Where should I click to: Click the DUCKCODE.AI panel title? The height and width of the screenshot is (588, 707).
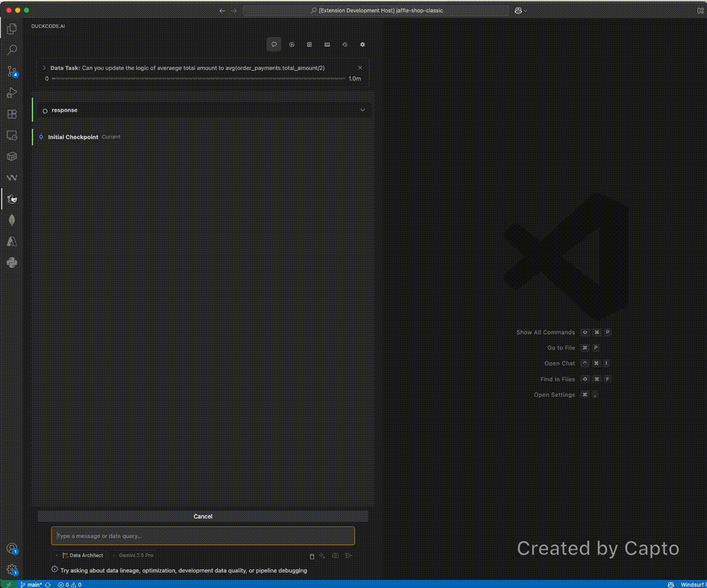pos(48,26)
